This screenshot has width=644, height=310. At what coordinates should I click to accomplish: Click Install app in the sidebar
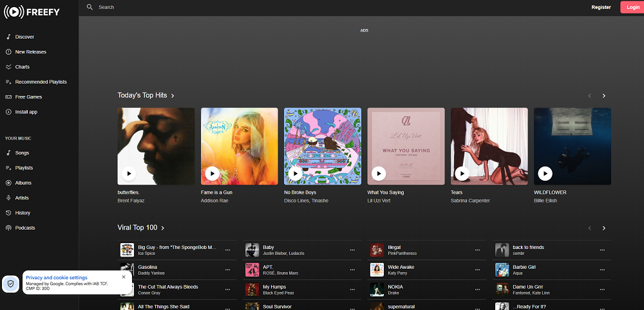pyautogui.click(x=26, y=112)
